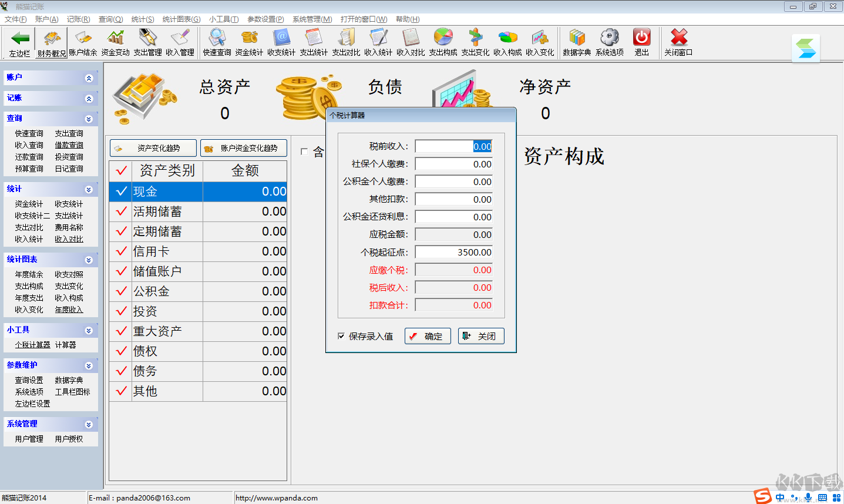Open the 支出构成 chart icon
This screenshot has height=504, width=844.
pyautogui.click(x=443, y=41)
